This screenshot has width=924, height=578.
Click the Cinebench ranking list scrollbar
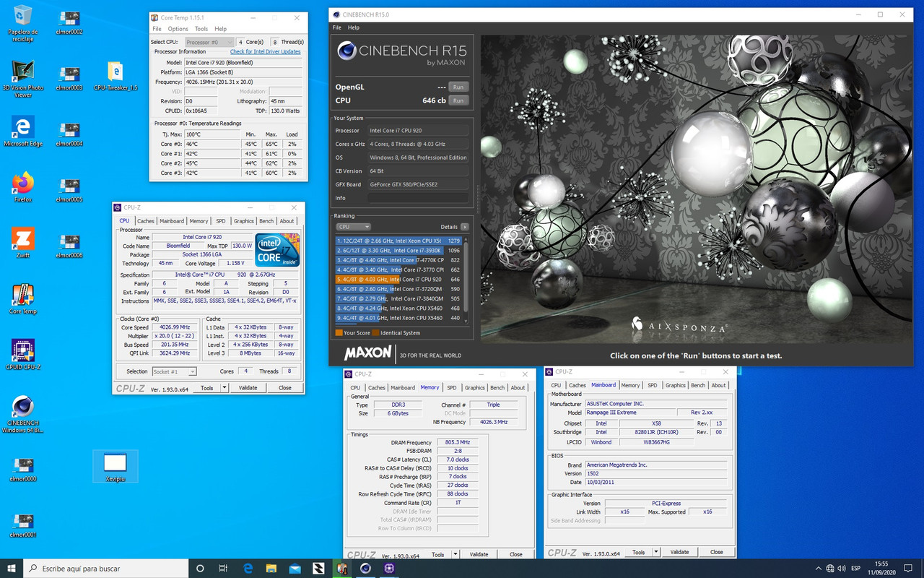point(466,280)
